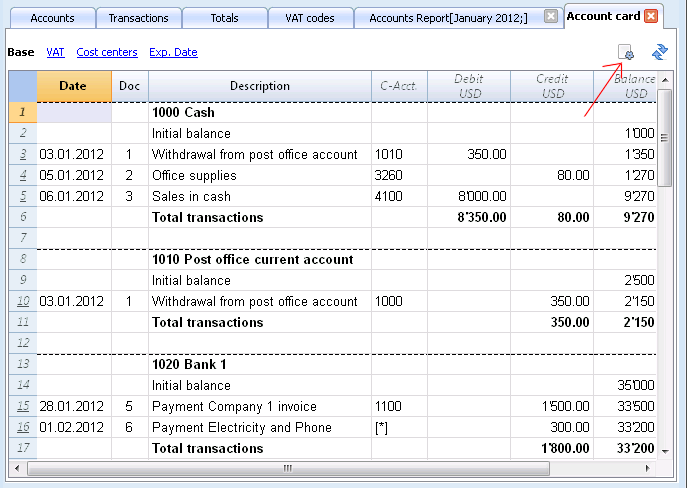Viewport: 687px width, 488px height.
Task: Click the 2'500 initial balance cell
Action: [x=625, y=280]
